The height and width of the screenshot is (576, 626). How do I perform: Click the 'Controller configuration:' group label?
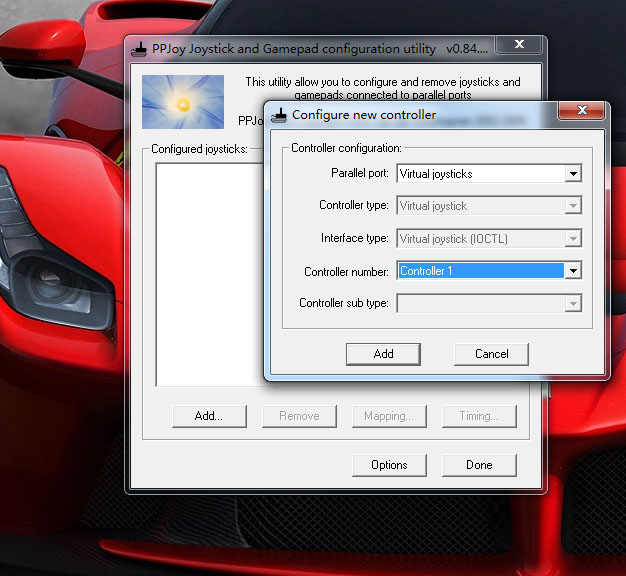346,148
